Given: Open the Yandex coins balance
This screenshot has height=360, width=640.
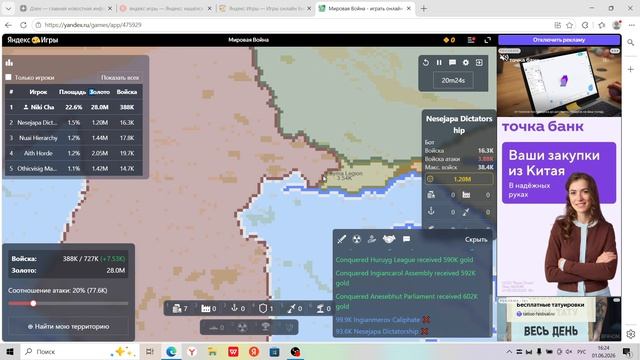Looking at the screenshot, I should [x=449, y=40].
